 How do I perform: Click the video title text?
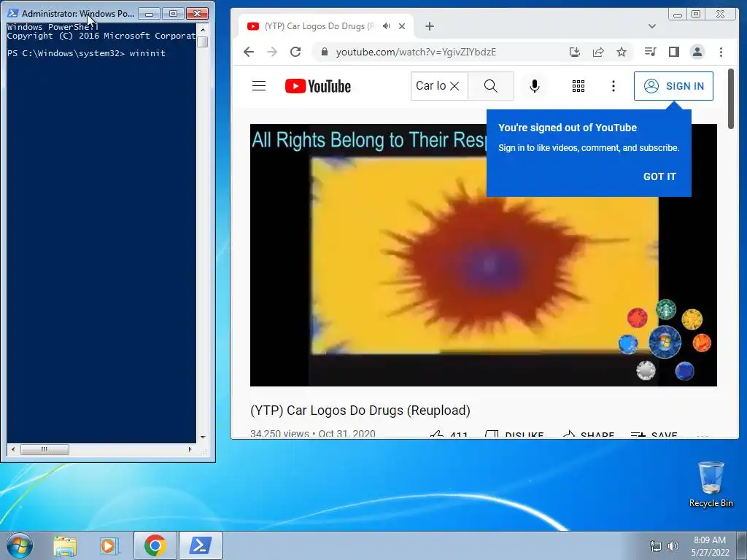coord(360,411)
